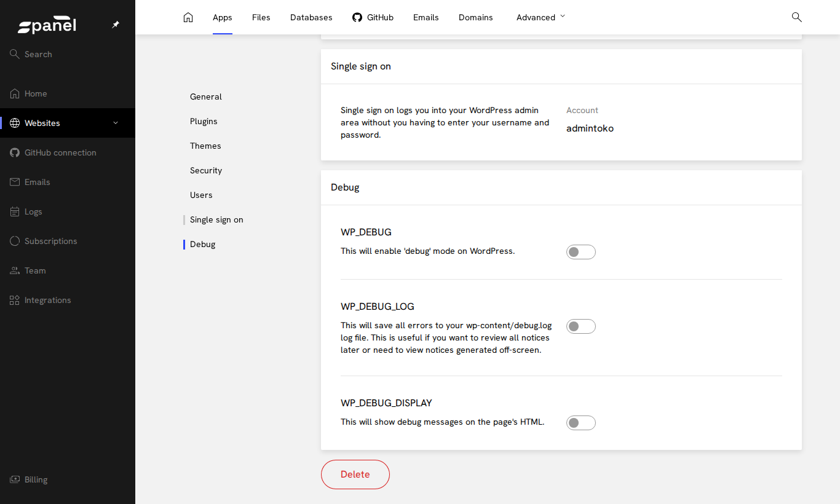Click the sidebar search magnifier icon
The width and height of the screenshot is (840, 504).
(x=15, y=54)
